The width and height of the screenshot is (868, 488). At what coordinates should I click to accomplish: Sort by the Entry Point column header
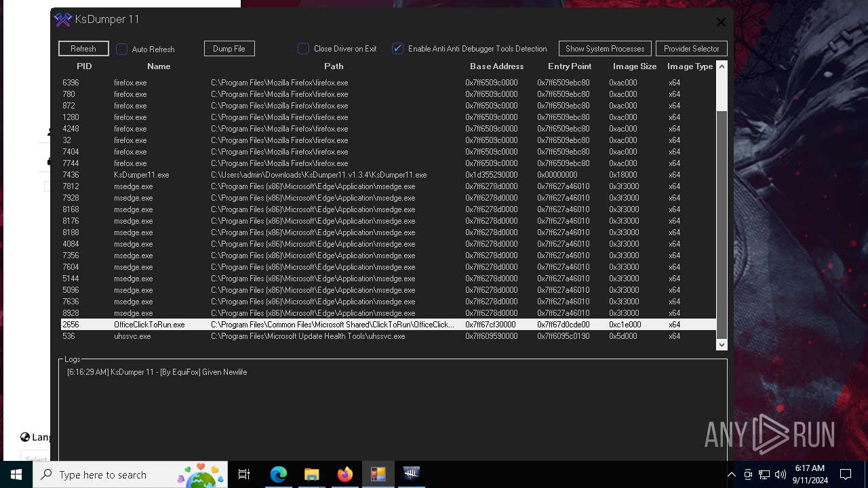570,66
